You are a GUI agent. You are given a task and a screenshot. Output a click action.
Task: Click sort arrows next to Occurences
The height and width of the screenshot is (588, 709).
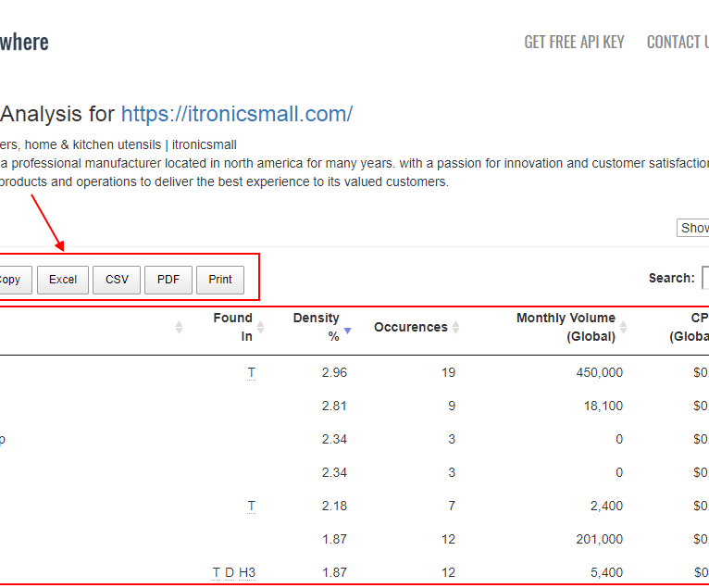click(455, 327)
